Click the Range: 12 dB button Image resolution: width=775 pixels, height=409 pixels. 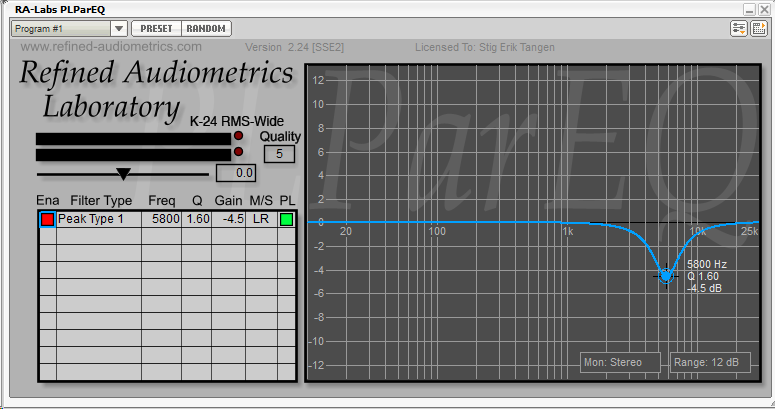(710, 363)
